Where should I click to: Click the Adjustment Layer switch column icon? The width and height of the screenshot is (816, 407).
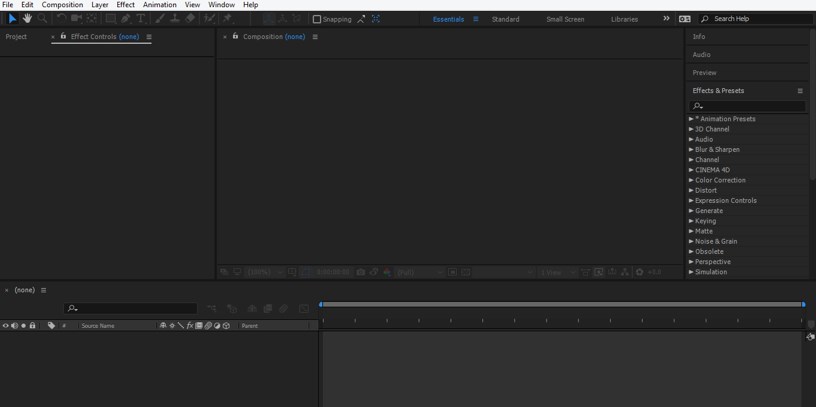pos(216,326)
